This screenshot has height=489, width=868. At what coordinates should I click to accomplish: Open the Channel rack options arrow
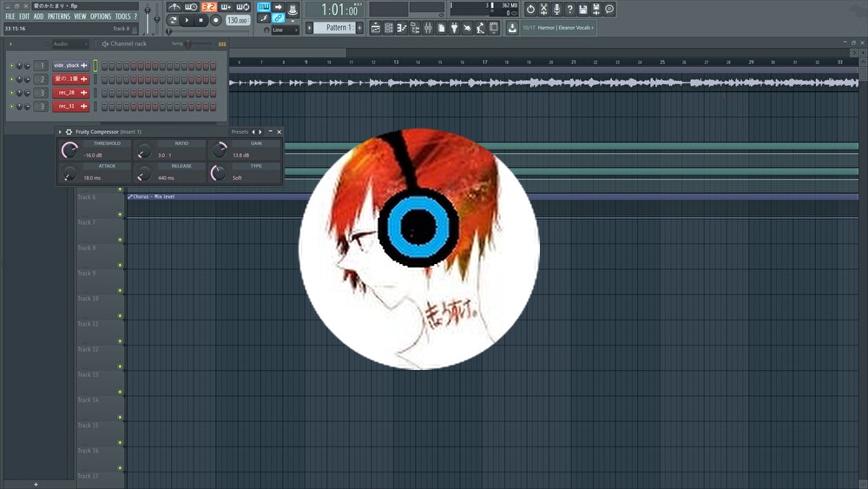(x=10, y=43)
